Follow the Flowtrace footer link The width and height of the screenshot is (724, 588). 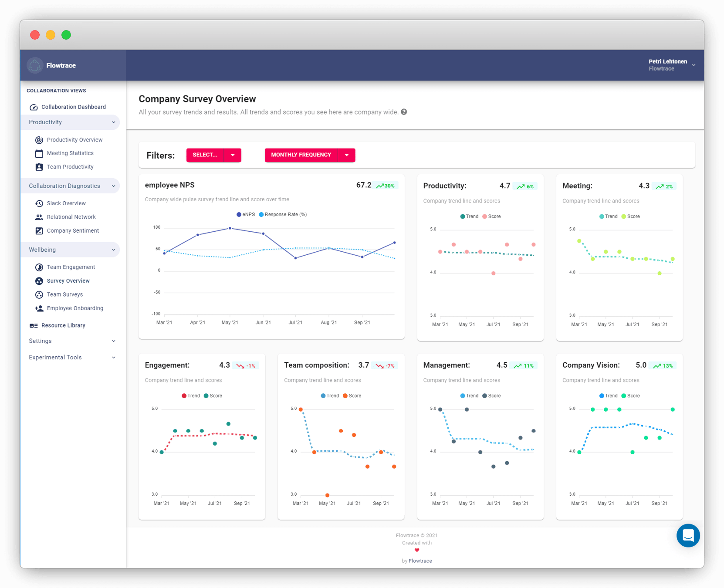tap(420, 561)
